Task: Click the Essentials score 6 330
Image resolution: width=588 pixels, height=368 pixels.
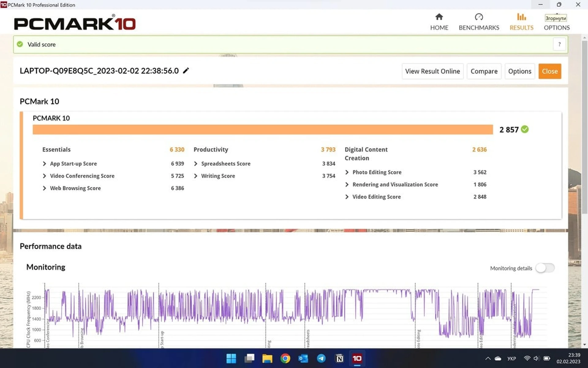Action: (177, 149)
